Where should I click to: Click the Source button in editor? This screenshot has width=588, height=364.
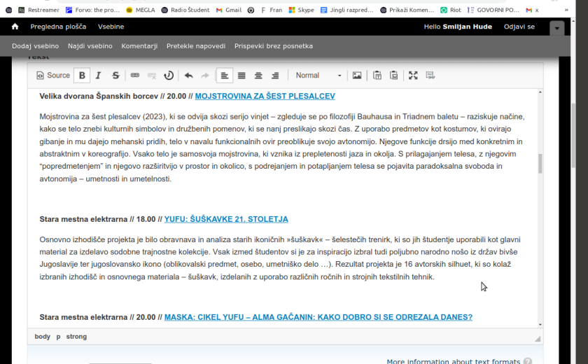click(x=52, y=76)
